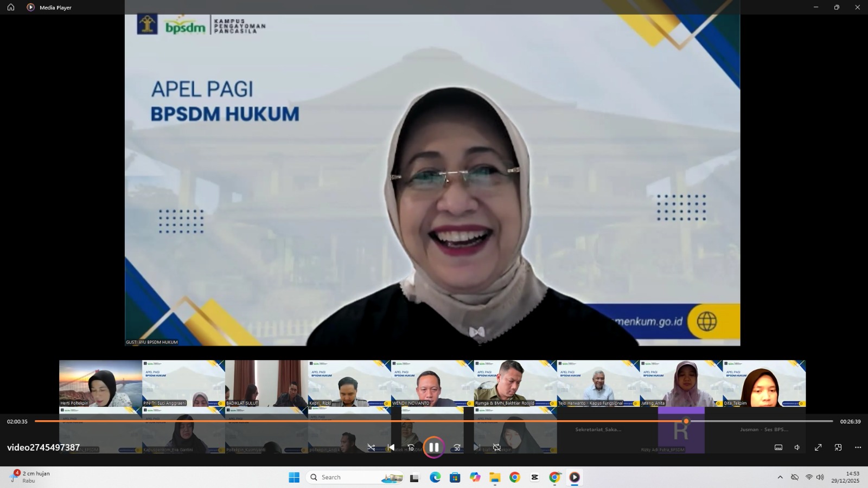Go to Media Player home
This screenshot has width=868, height=488.
point(11,7)
